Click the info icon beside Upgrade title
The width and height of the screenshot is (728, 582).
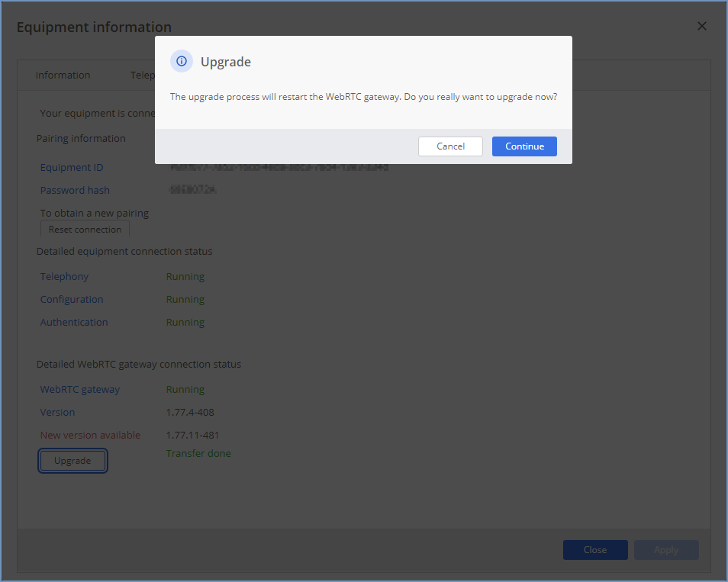(182, 61)
